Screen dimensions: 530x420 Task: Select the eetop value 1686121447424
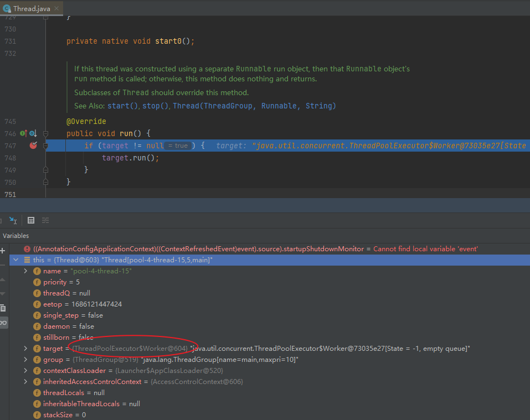pos(97,304)
